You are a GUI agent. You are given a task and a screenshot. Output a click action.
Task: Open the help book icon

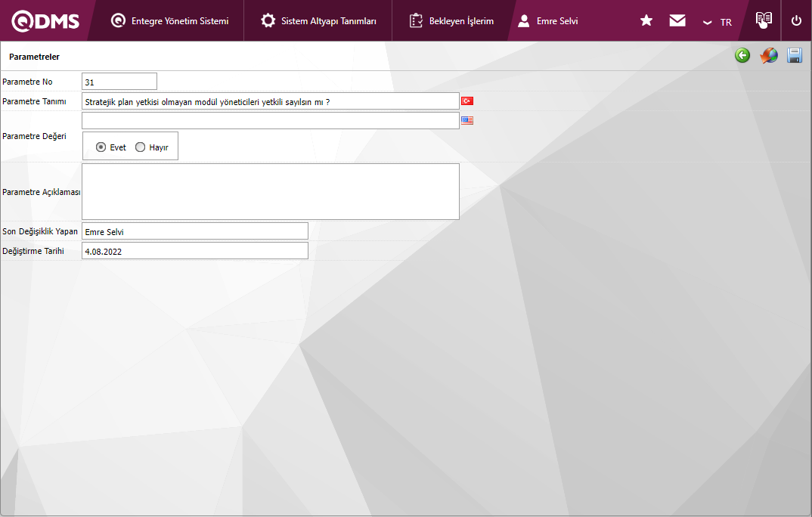(x=764, y=20)
